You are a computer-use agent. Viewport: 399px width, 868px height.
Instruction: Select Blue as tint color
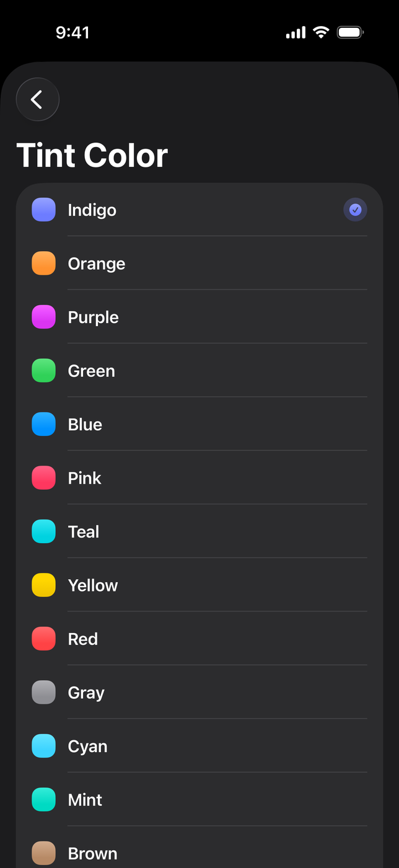pos(198,425)
